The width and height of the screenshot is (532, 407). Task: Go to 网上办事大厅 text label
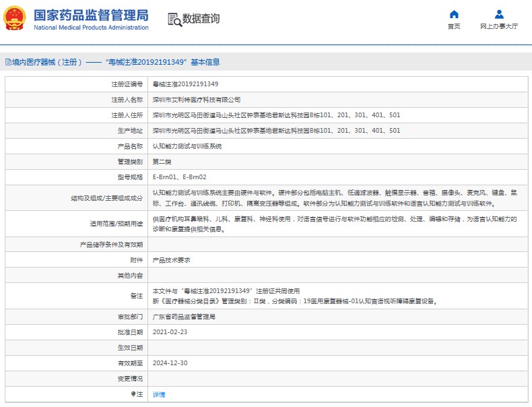[499, 26]
